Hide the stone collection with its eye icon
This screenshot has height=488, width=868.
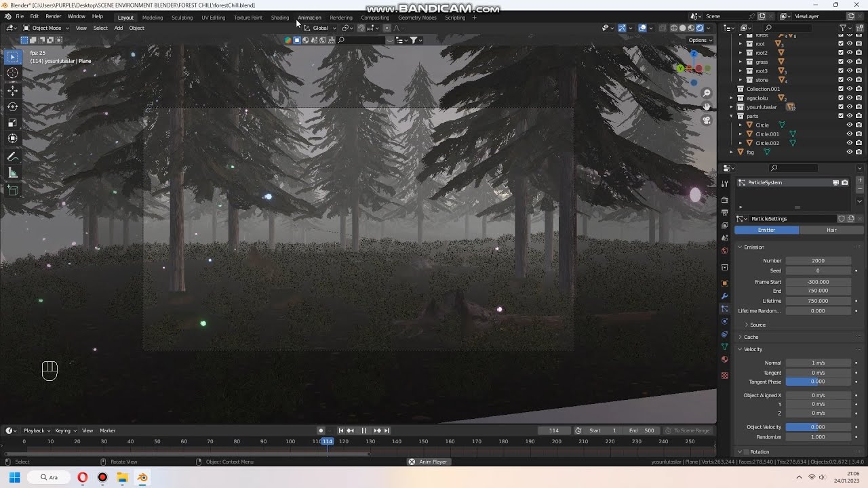point(849,80)
